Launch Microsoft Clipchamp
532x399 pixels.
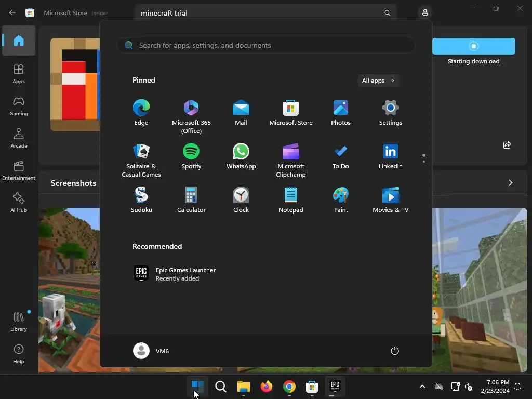coord(291,161)
